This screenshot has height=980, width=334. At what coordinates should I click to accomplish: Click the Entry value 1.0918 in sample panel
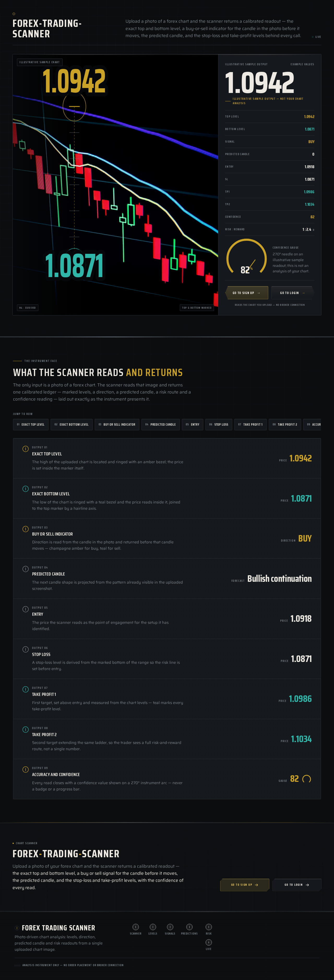click(309, 167)
